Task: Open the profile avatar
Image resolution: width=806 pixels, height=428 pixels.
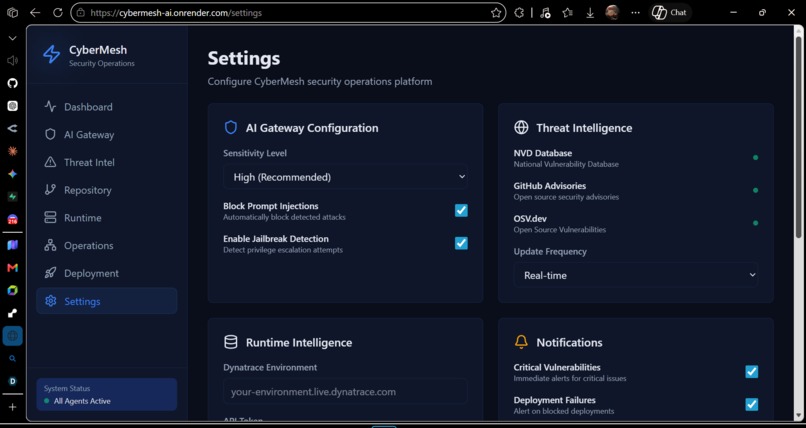Action: coord(612,13)
